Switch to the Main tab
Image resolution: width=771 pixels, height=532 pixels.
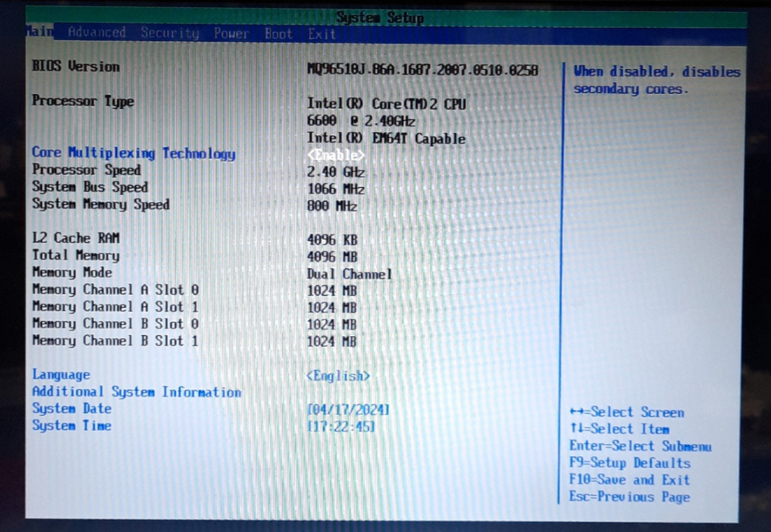click(39, 31)
